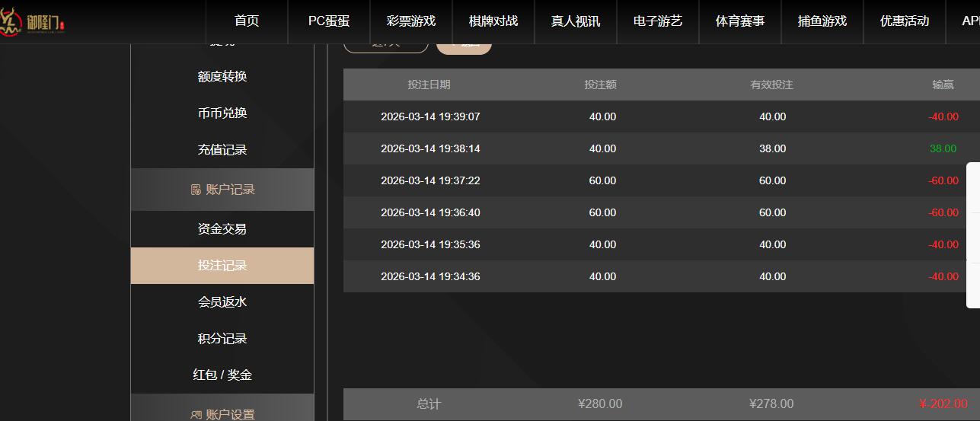Click the 账户设置 section icon
The width and height of the screenshot is (980, 421).
[x=196, y=415]
